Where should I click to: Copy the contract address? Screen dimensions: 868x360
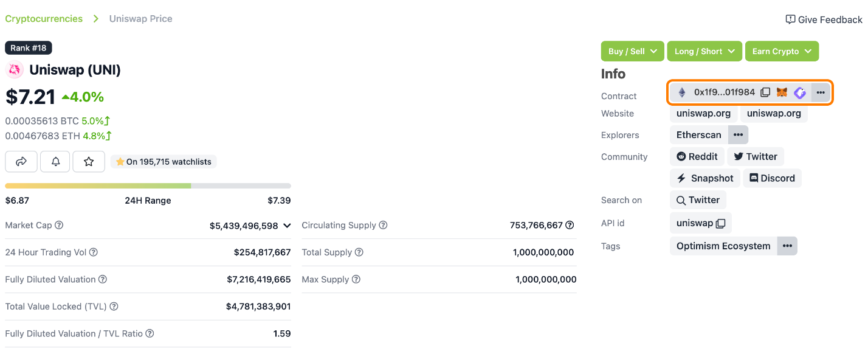pyautogui.click(x=765, y=92)
